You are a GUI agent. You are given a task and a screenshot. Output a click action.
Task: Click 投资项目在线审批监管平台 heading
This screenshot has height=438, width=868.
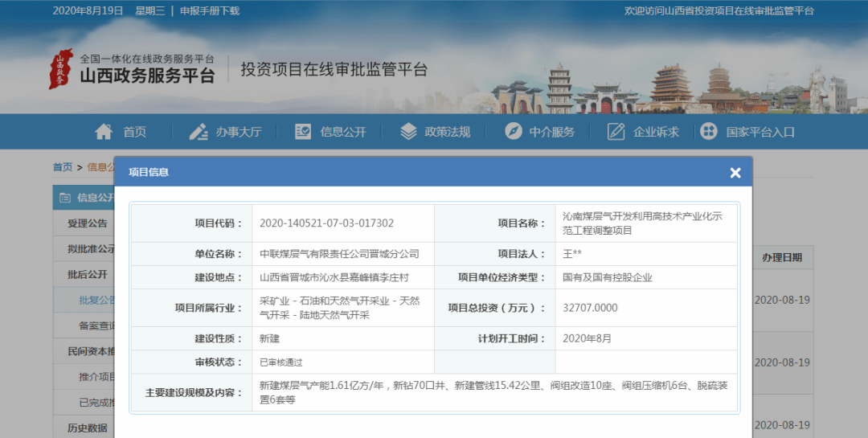point(334,70)
